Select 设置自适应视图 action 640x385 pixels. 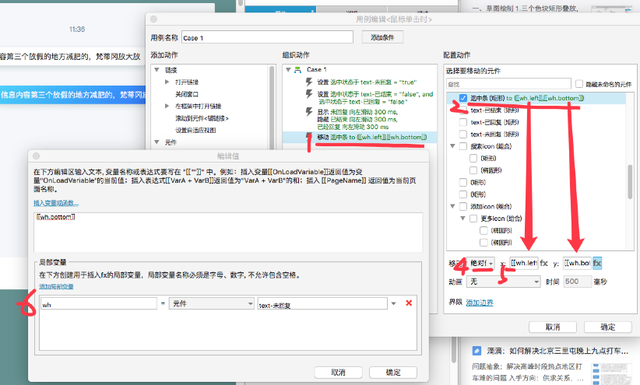(196, 130)
